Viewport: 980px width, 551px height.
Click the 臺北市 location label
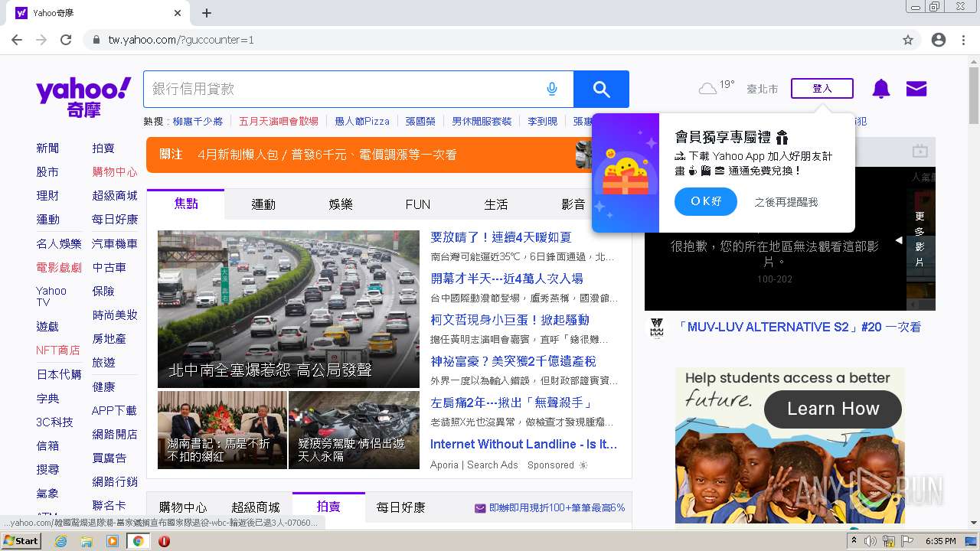(x=763, y=89)
